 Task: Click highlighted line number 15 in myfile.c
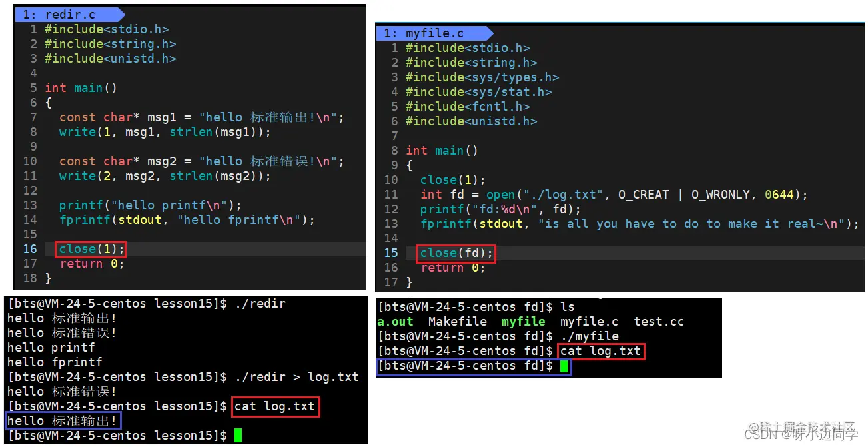click(391, 253)
